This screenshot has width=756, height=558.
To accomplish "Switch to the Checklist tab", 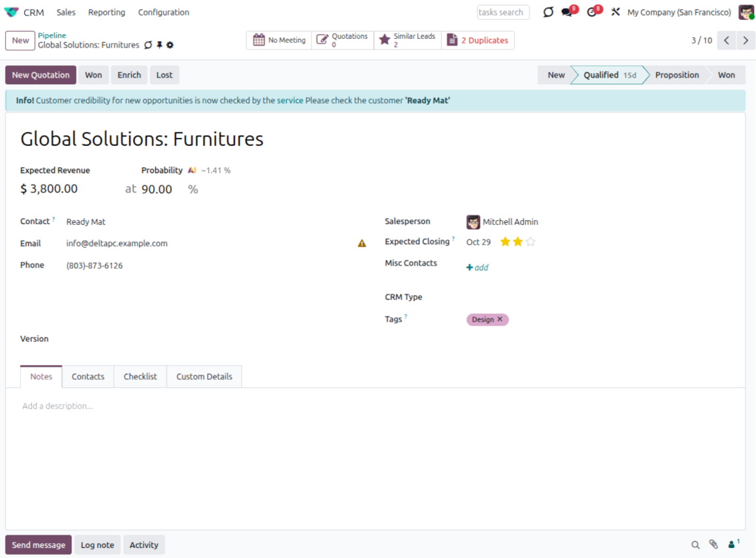I will click(x=140, y=377).
